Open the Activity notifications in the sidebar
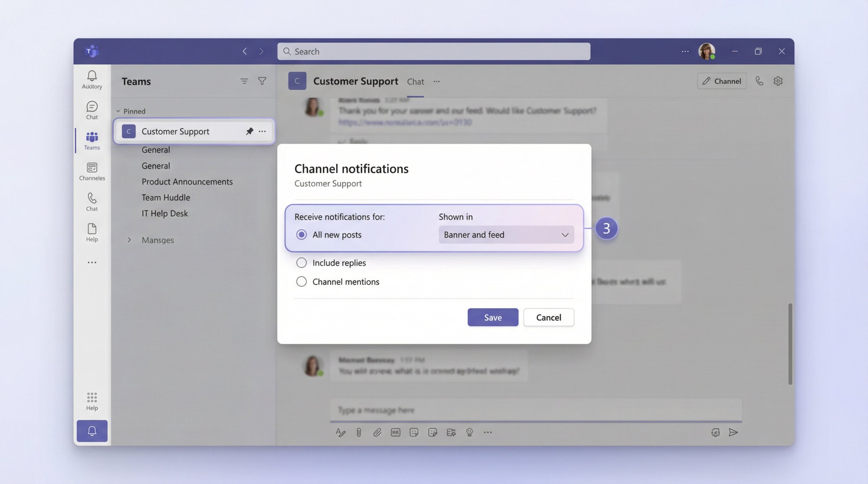This screenshot has width=868, height=484. pos(92,79)
